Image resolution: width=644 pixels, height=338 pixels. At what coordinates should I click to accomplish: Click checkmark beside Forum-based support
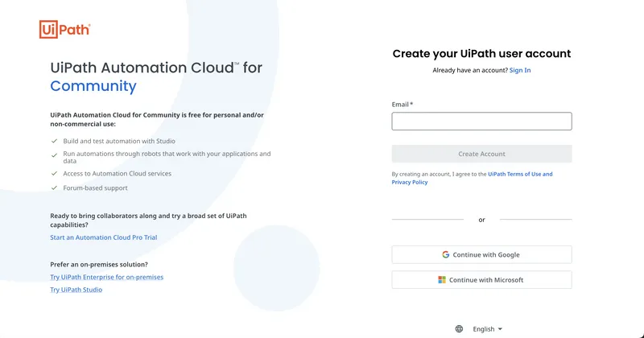pos(54,188)
